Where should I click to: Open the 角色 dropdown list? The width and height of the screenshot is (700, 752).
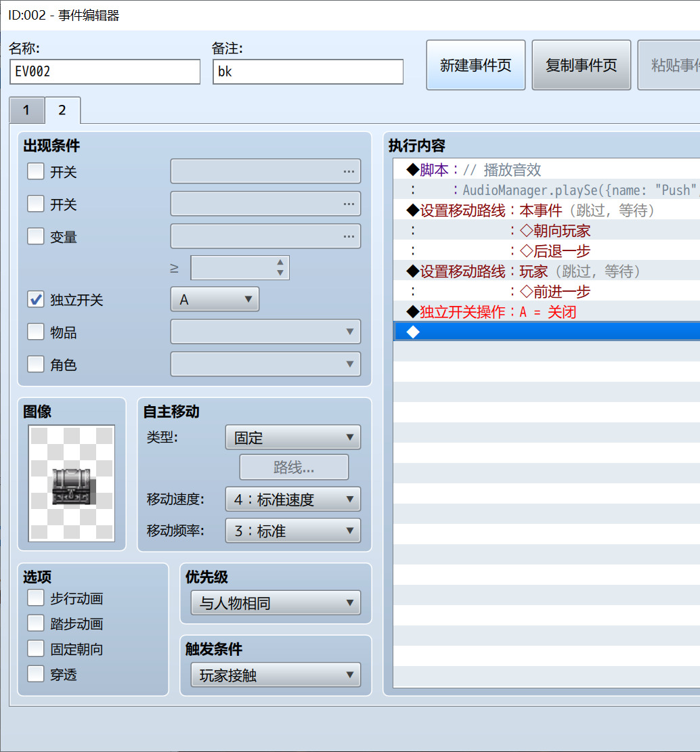[x=265, y=364]
